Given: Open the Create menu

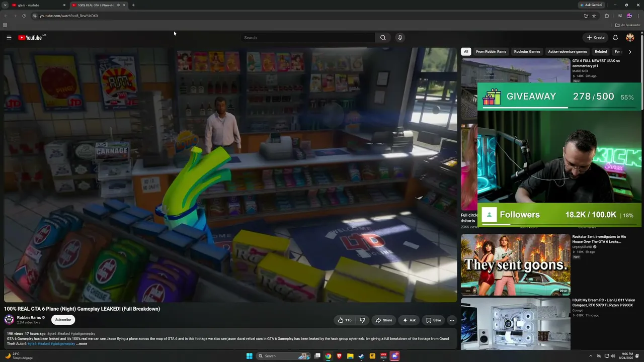Looking at the screenshot, I should (x=596, y=38).
